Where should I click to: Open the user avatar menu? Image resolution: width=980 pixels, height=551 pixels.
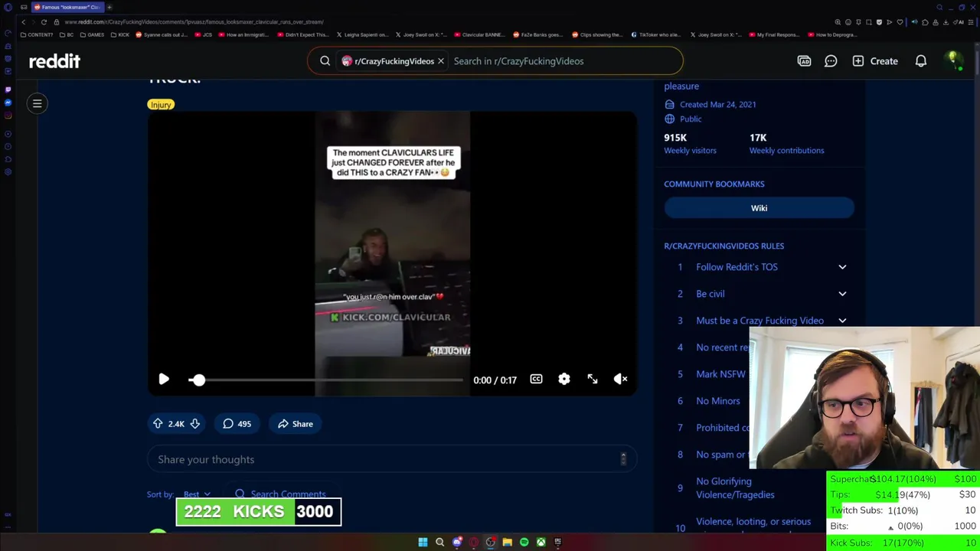click(953, 60)
